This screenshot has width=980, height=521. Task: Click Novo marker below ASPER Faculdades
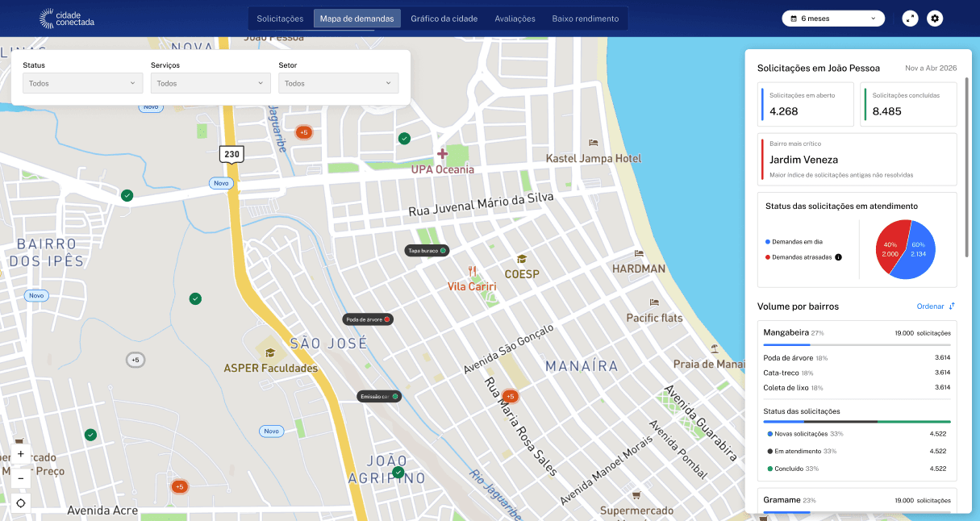(272, 431)
